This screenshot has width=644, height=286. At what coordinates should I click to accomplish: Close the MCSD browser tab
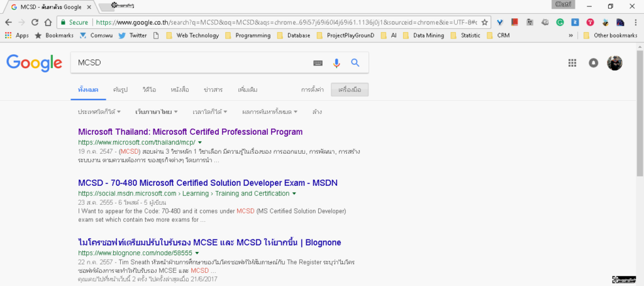tap(89, 7)
